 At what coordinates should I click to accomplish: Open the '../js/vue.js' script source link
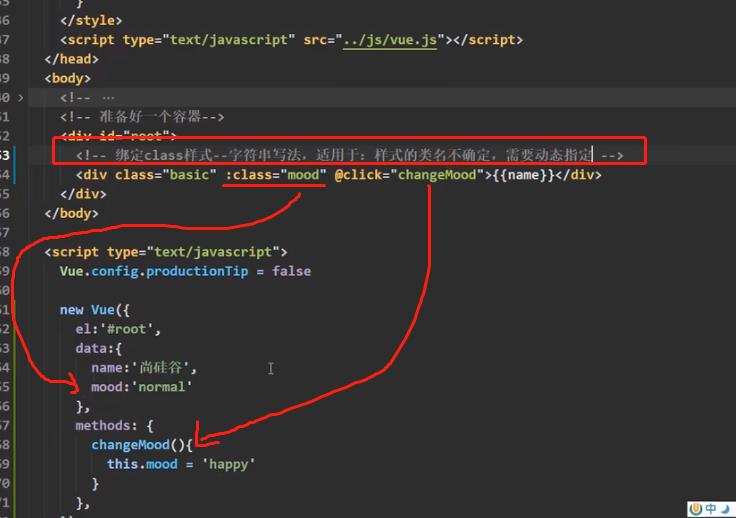390,40
